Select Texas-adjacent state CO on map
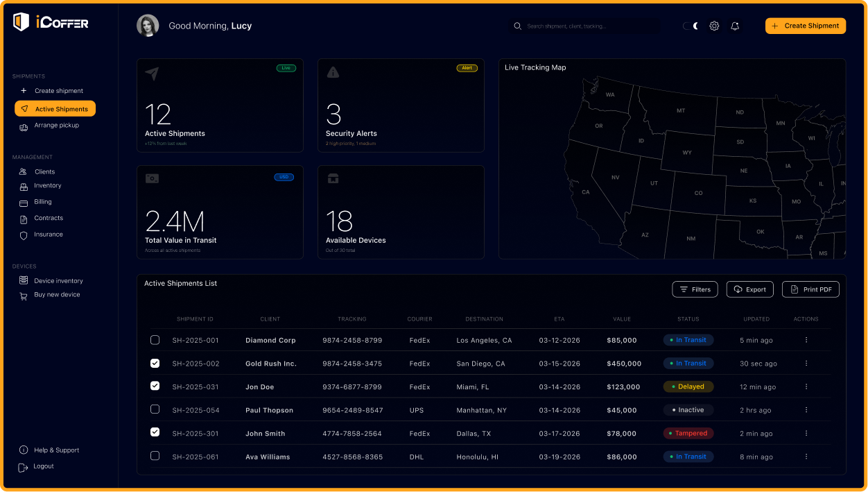This screenshot has height=492, width=868. [x=698, y=193]
